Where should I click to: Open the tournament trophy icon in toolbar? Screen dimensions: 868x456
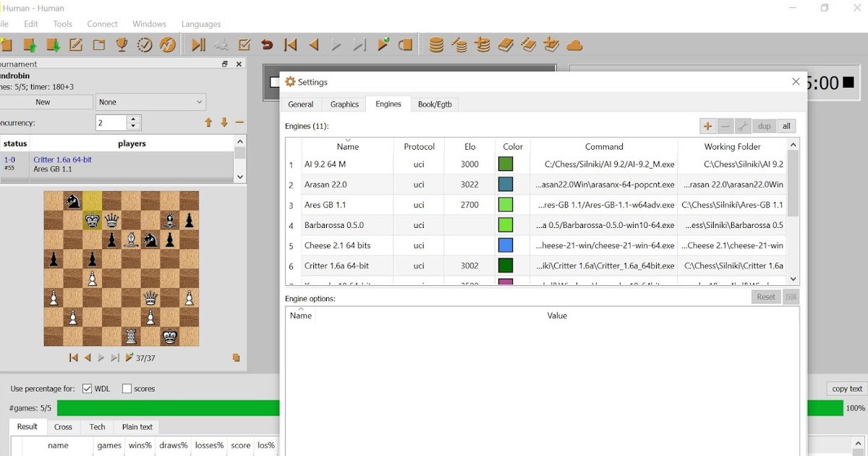point(122,44)
